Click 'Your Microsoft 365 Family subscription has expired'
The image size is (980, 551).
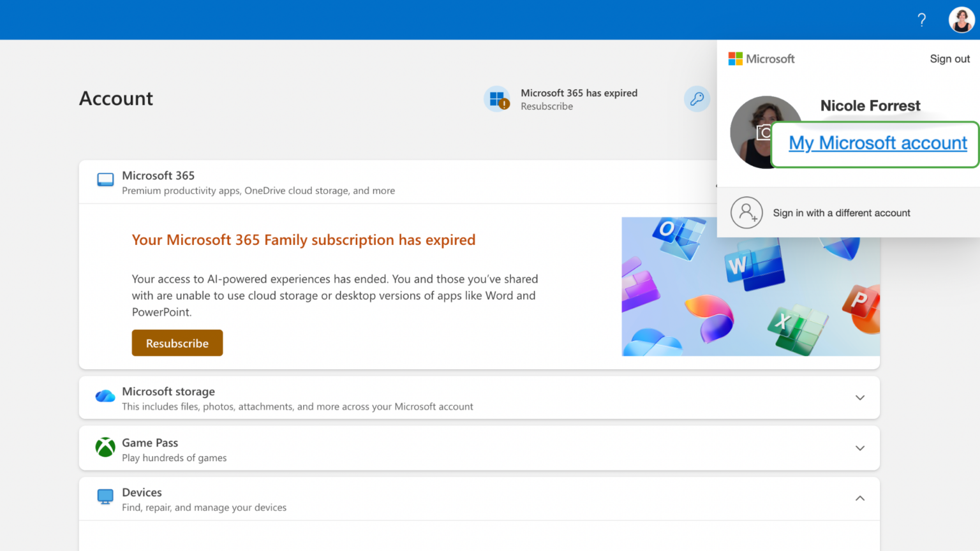(304, 240)
